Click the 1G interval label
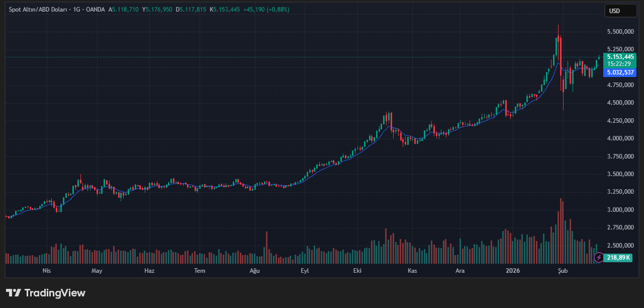Image resolution: width=644 pixels, height=308 pixels. (x=77, y=10)
